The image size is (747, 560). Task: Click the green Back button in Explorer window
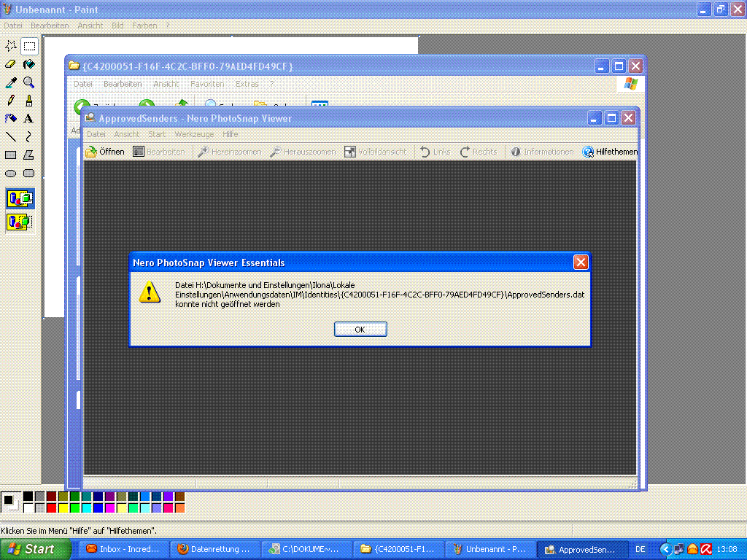pos(82,105)
